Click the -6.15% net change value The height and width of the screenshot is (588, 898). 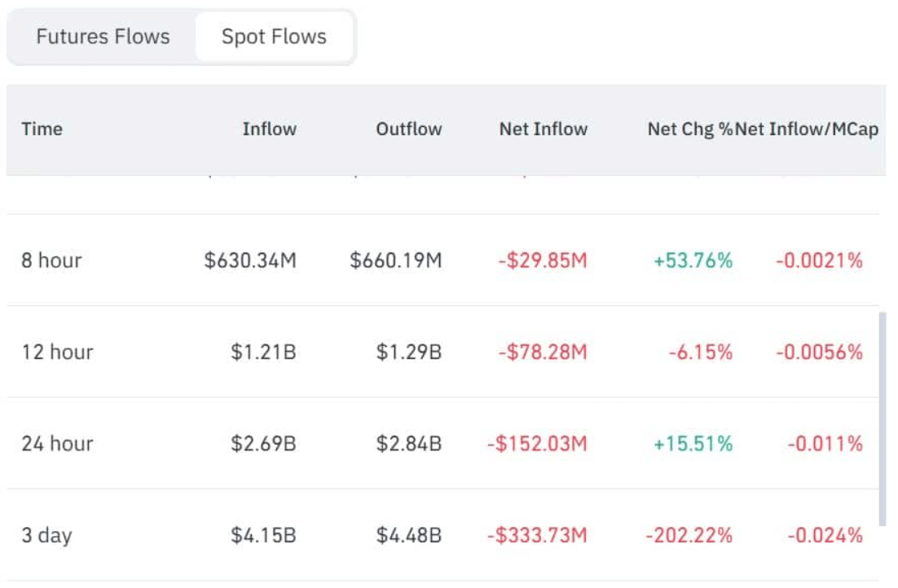coord(701,352)
